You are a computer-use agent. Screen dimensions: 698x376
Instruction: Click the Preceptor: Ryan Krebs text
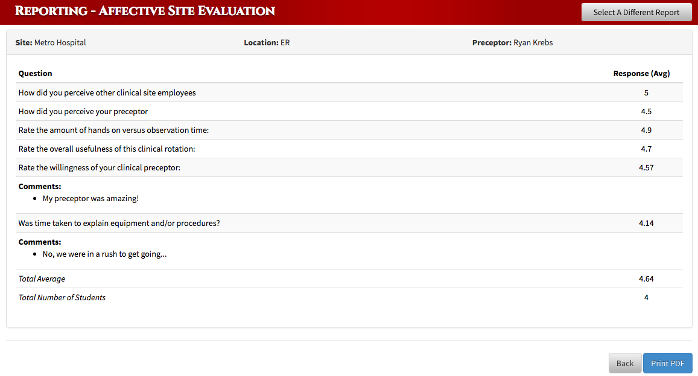[x=512, y=42]
